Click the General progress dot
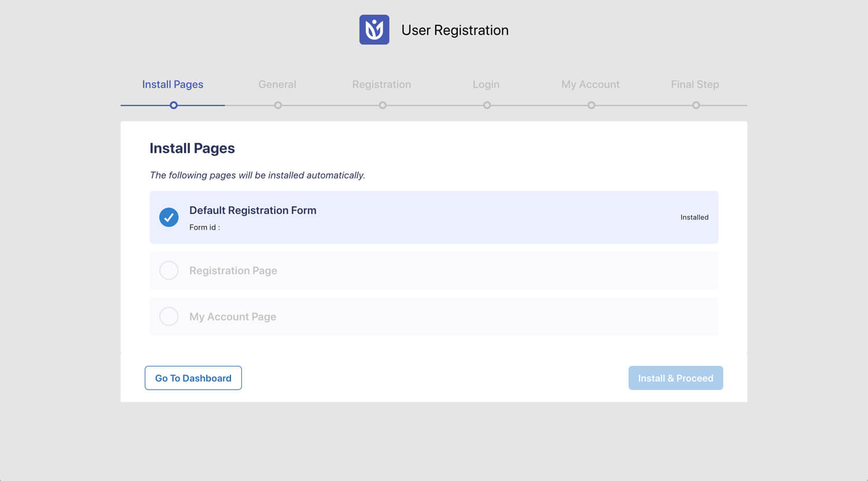 click(278, 105)
